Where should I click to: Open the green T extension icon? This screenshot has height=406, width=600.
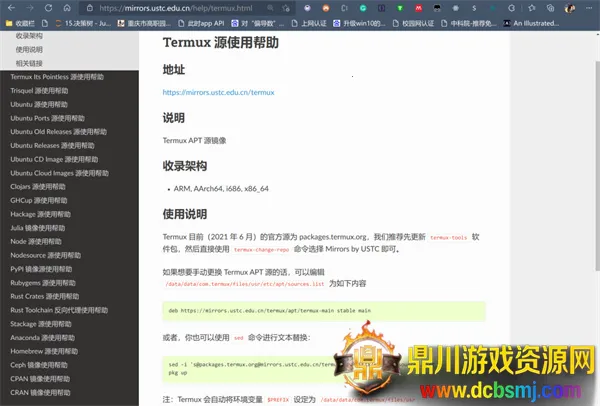point(400,8)
